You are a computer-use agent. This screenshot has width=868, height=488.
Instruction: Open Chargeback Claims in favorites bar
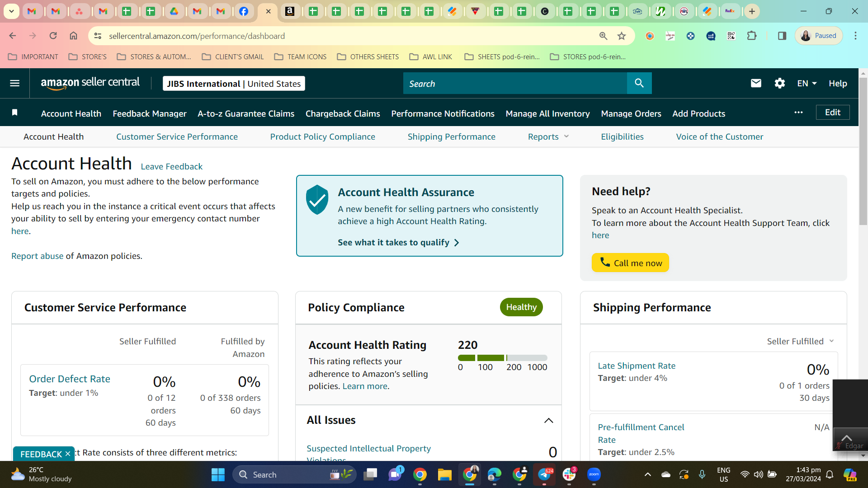(x=343, y=113)
